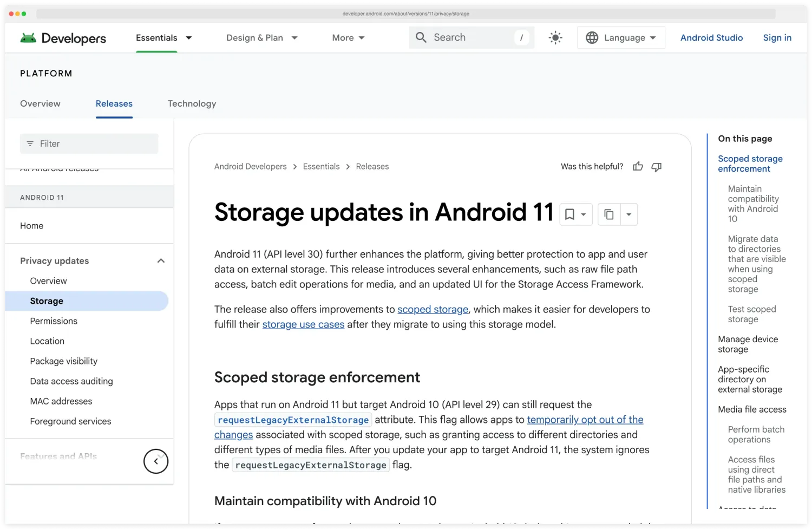The image size is (812, 529).
Task: Open the temporarily opt out of the link
Action: click(585, 420)
